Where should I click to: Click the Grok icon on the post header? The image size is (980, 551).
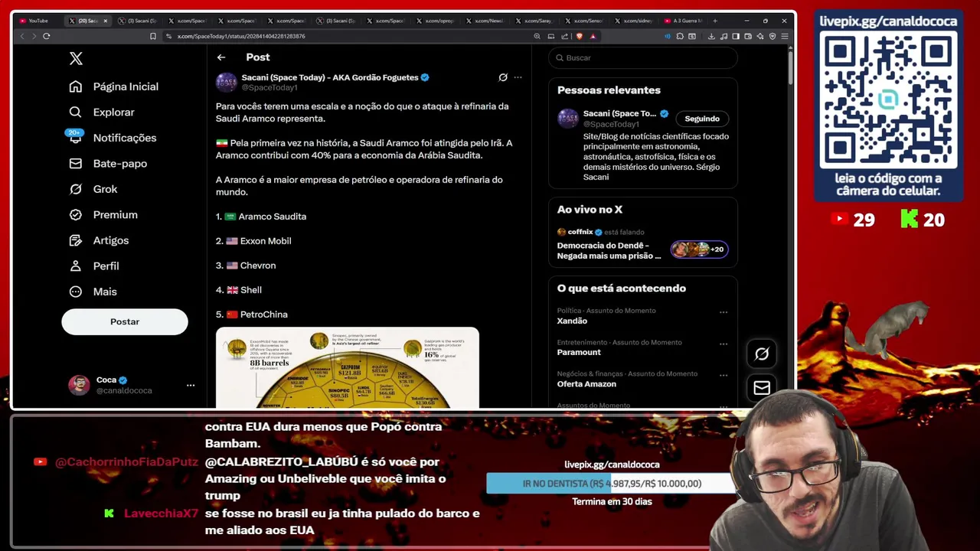coord(503,77)
